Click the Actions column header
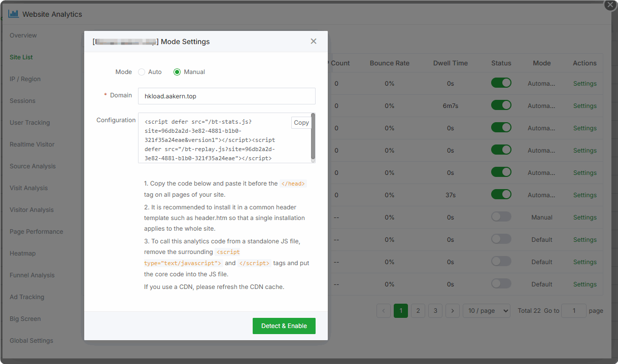The width and height of the screenshot is (618, 364). point(585,63)
